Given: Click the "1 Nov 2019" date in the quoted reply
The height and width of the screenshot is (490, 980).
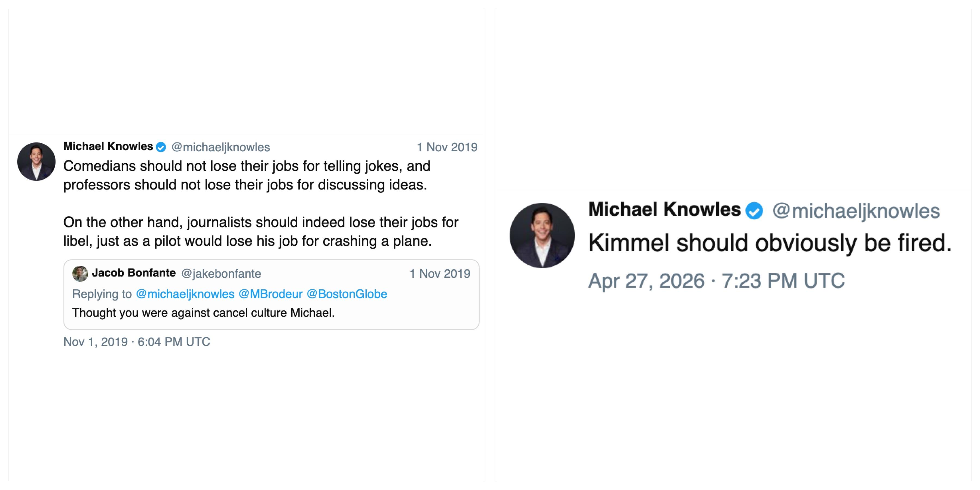Looking at the screenshot, I should pos(439,274).
